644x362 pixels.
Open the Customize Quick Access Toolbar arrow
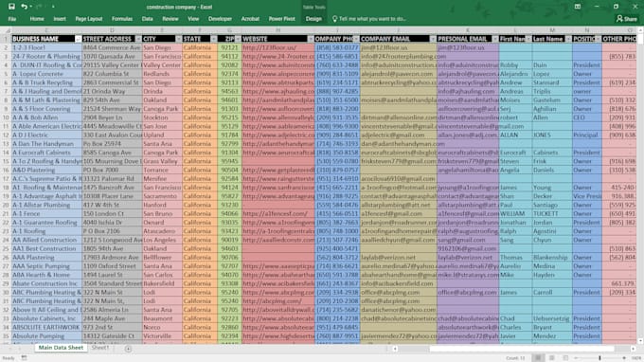click(53, 7)
